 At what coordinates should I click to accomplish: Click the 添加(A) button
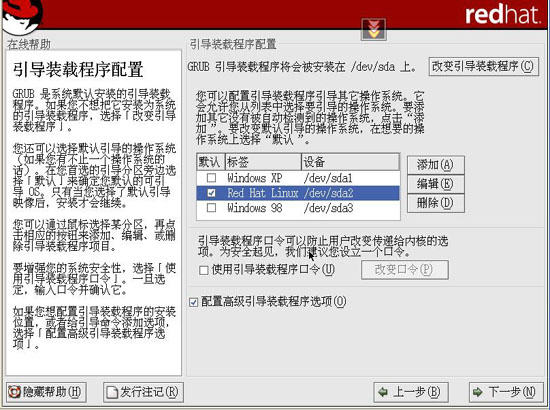coord(436,165)
